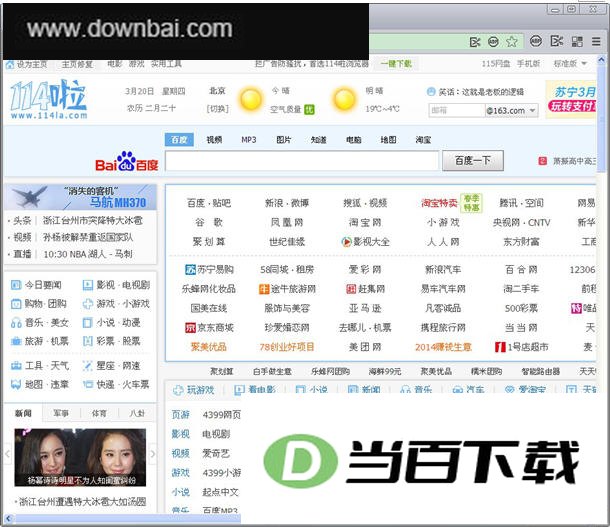Click tomorrow's sunny weather icon
Image resolution: width=610 pixels, height=527 pixels.
(344, 99)
